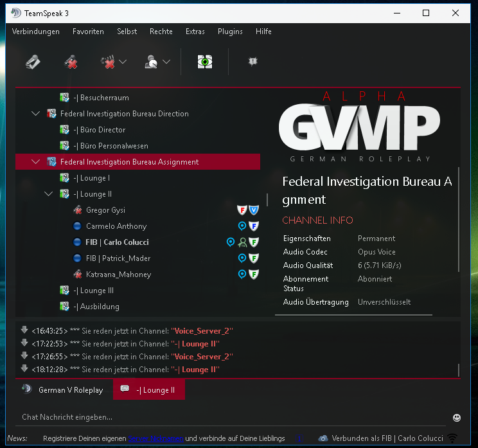The height and width of the screenshot is (448, 478).
Task: Click '-| Lounge II' in the 18:12:28 log line
Action: click(x=195, y=370)
